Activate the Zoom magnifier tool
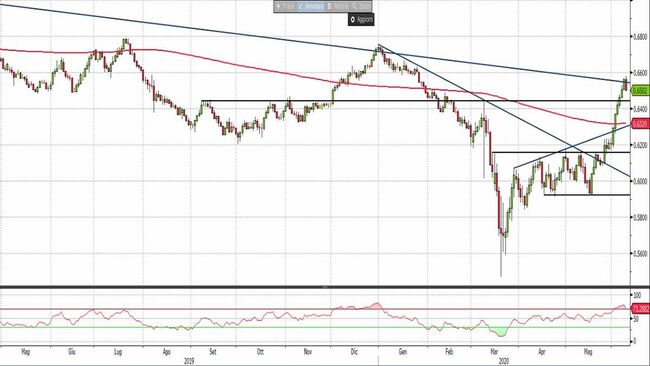Viewport: 650px width, 366px height. [361, 7]
